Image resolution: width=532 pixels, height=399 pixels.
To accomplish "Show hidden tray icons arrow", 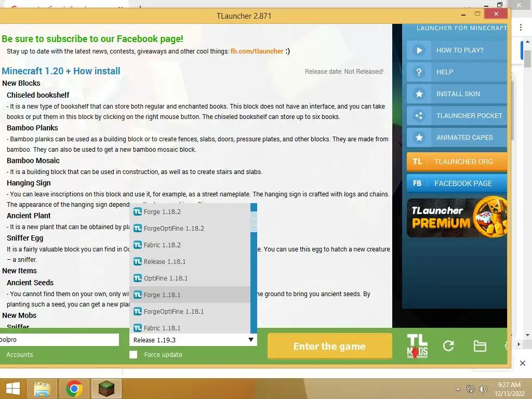I will click(458, 389).
